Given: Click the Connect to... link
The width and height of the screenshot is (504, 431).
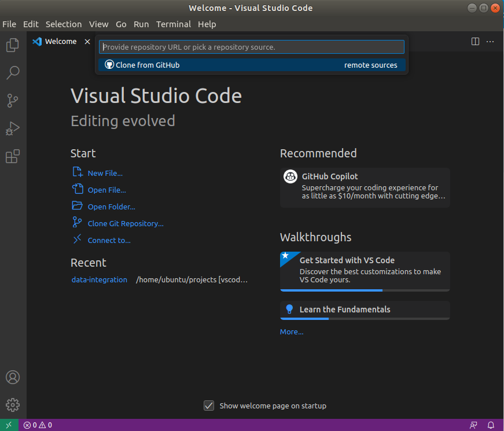Looking at the screenshot, I should (109, 240).
